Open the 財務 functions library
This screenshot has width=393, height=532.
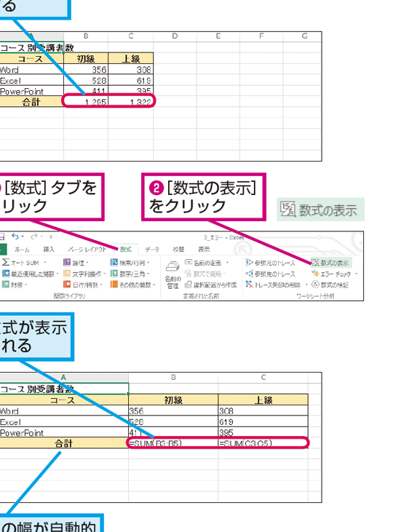(x=15, y=285)
